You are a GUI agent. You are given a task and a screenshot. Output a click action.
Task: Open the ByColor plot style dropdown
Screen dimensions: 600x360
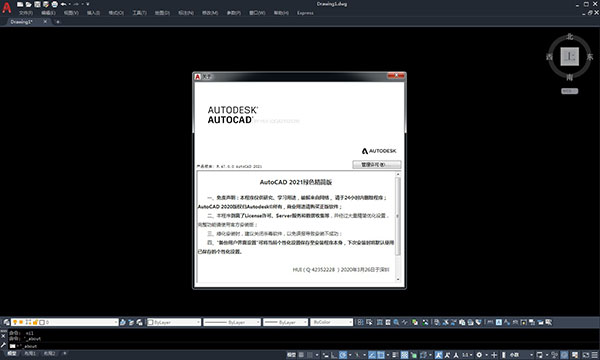pos(331,322)
